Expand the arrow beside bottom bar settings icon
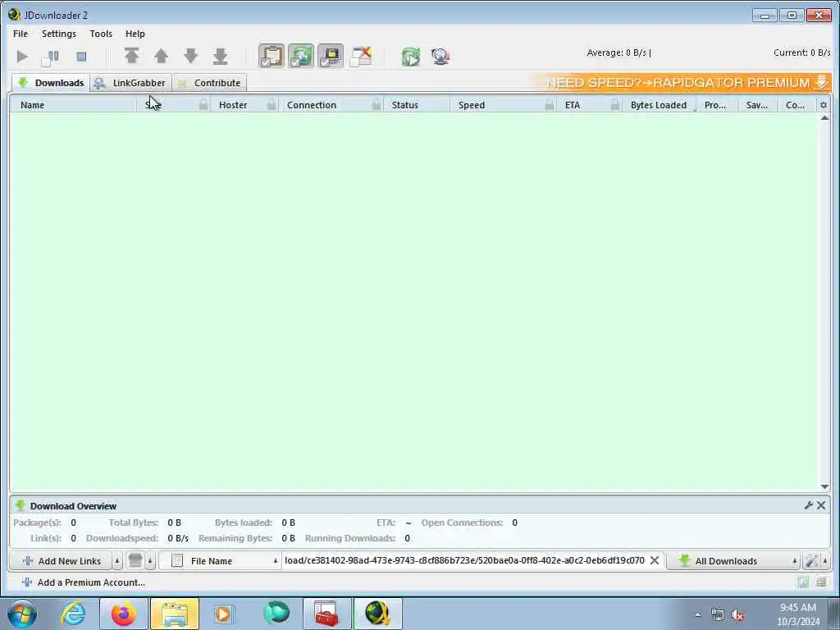This screenshot has width=840, height=630. tap(825, 561)
